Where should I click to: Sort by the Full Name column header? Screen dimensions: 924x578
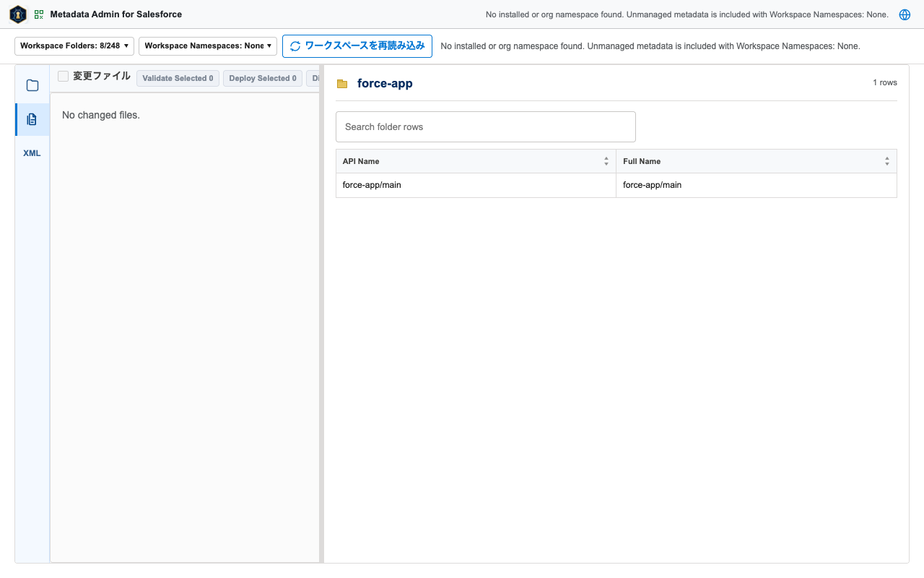coord(757,161)
